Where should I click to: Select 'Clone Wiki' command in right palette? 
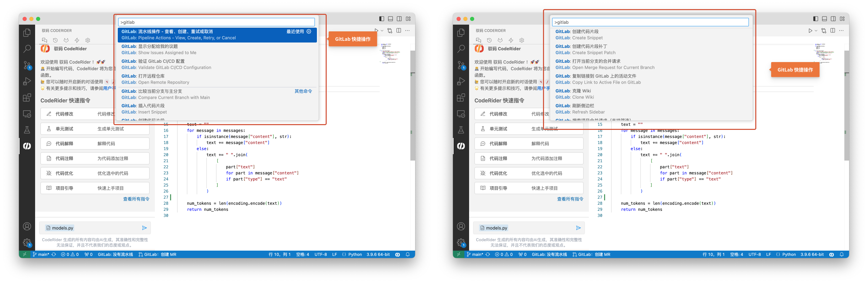(x=651, y=94)
